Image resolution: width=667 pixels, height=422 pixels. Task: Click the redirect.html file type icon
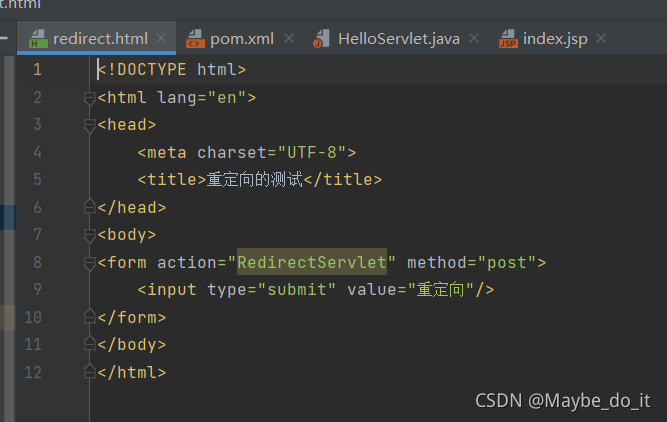coord(38,39)
